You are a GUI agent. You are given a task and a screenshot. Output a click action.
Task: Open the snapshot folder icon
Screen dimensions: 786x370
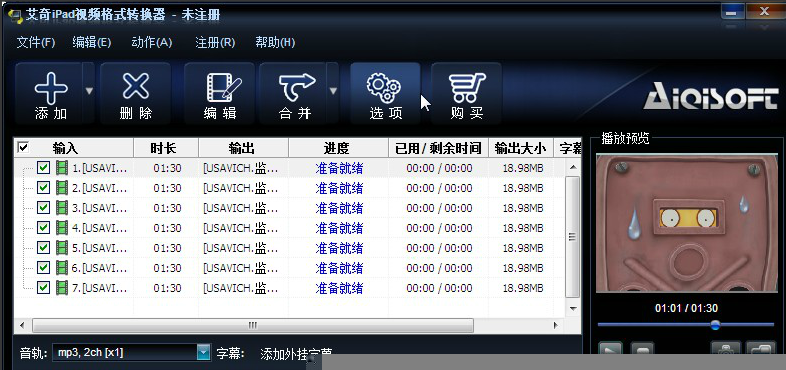[761, 349]
